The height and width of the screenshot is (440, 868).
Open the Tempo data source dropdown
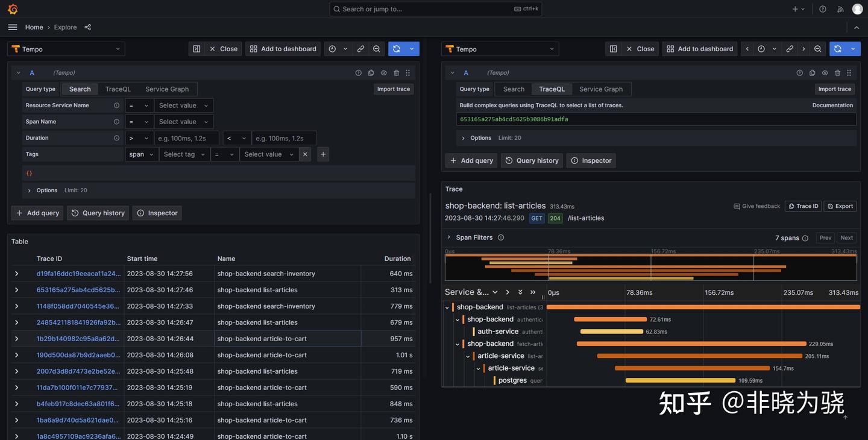coord(66,48)
